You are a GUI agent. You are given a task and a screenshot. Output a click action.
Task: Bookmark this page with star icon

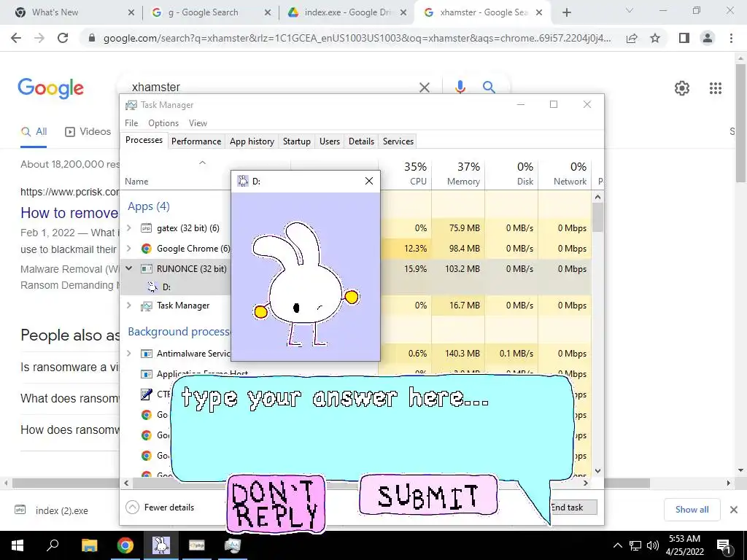click(655, 38)
